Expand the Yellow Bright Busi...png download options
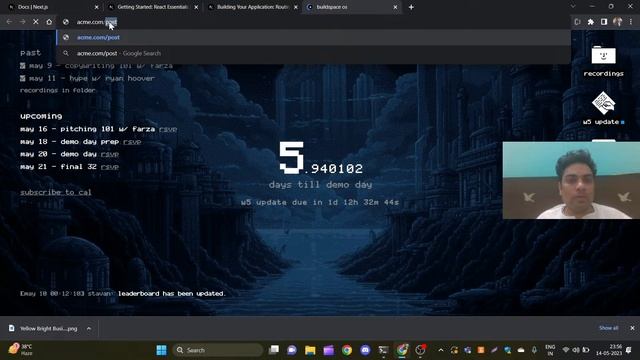Image resolution: width=640 pixels, height=360 pixels. pos(89,328)
